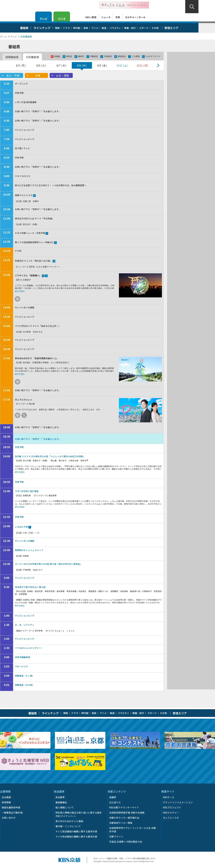
Task: Expand 続きを読む for びわ湖大花火大会 at 19:00
Action: click(20, 472)
